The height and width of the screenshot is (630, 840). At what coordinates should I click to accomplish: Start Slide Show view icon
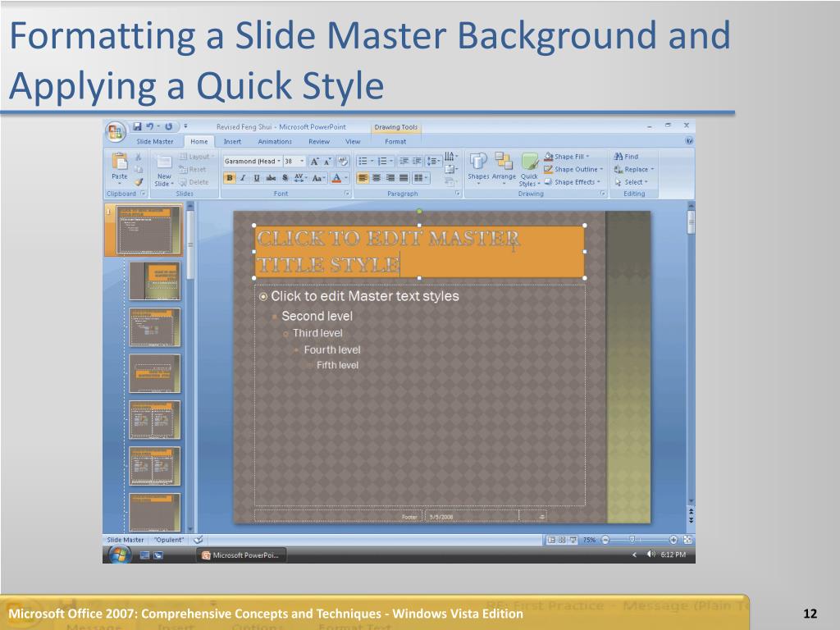[x=573, y=540]
